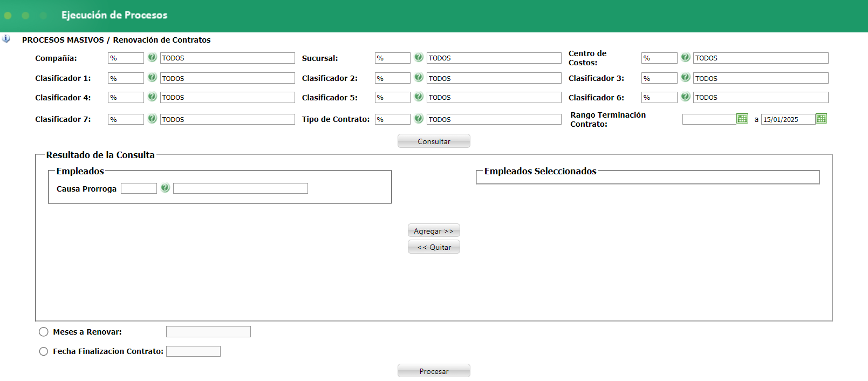Focus the Sucursal code field

pyautogui.click(x=393, y=58)
